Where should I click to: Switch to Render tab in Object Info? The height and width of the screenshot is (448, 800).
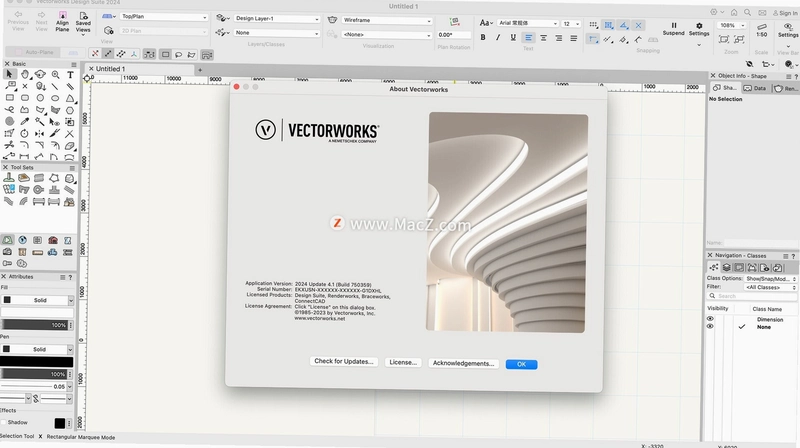pyautogui.click(x=786, y=89)
